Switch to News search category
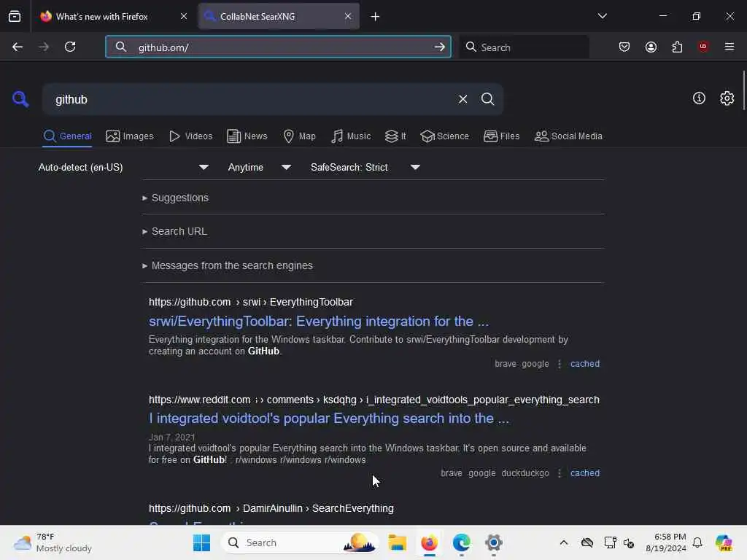The image size is (747, 560). click(x=247, y=136)
